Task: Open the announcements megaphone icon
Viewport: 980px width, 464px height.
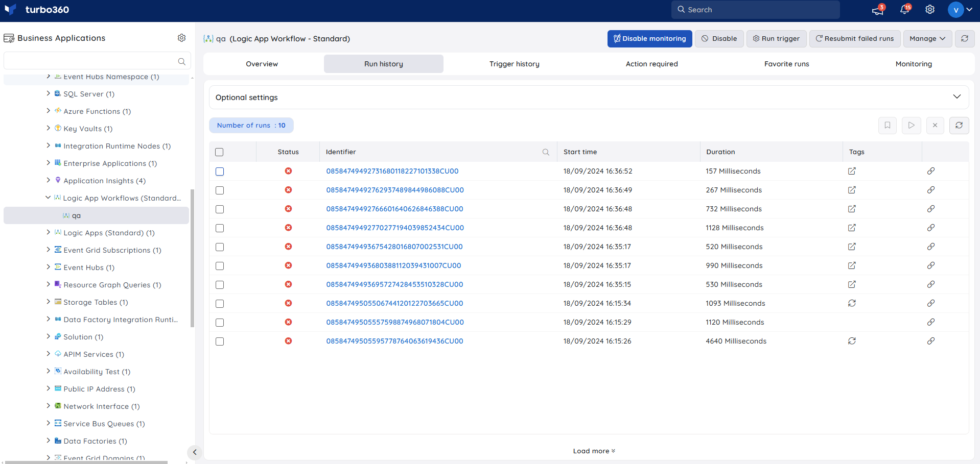Action: click(878, 10)
